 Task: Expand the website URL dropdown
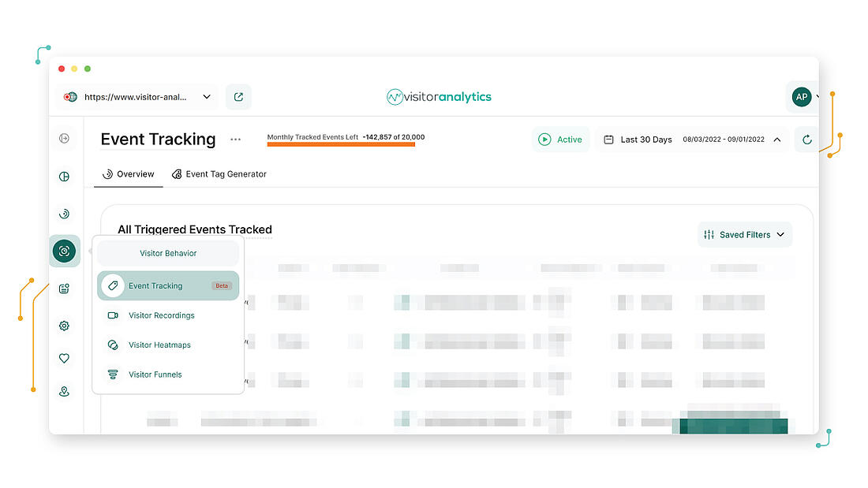tap(207, 97)
